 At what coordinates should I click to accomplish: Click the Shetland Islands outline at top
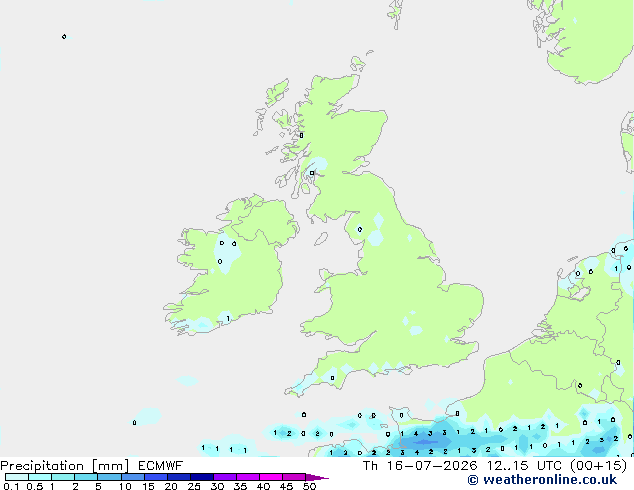click(395, 14)
